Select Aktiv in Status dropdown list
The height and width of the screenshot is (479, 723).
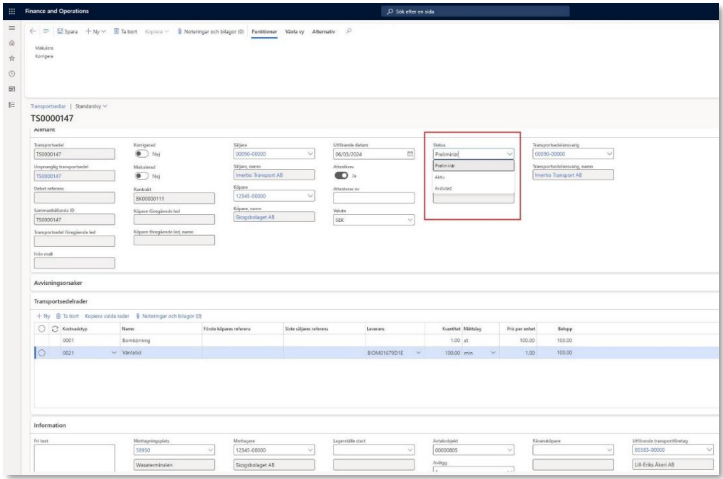coord(441,176)
